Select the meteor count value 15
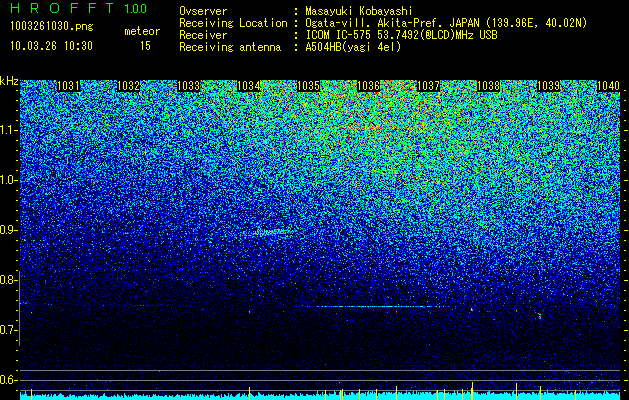Image resolution: width=629 pixels, height=400 pixels. pyautogui.click(x=145, y=45)
